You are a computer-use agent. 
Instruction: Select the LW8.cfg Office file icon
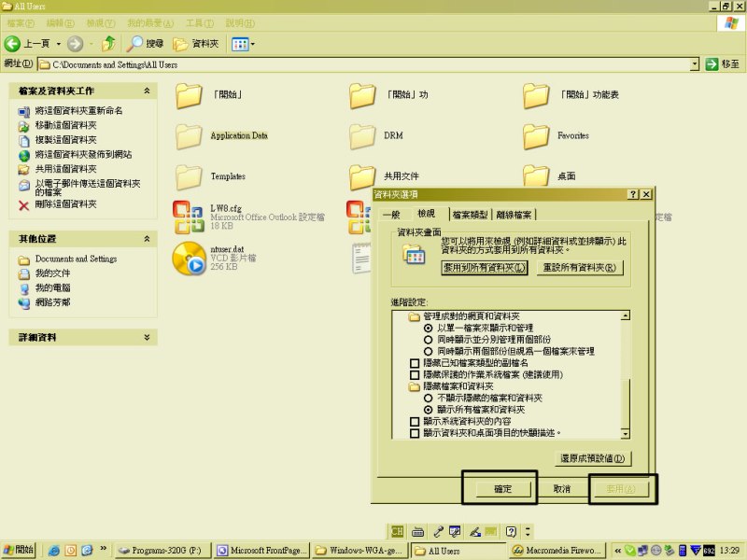(190, 217)
